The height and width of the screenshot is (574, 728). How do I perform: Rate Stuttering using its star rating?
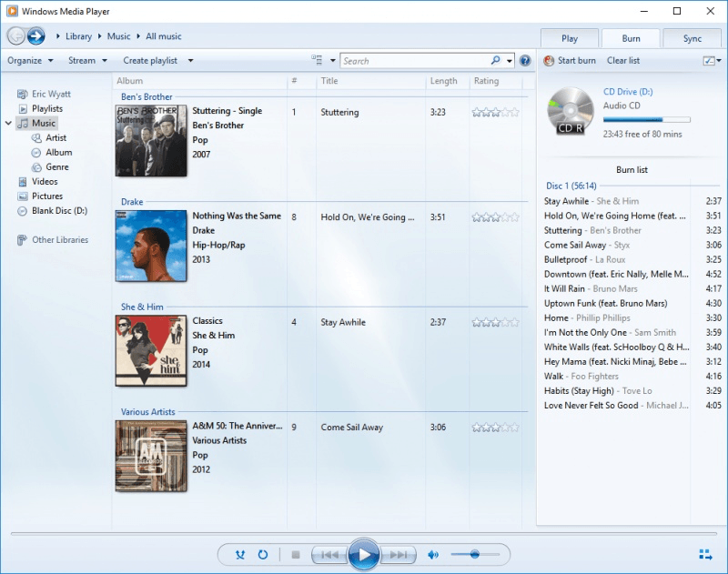[x=495, y=112]
